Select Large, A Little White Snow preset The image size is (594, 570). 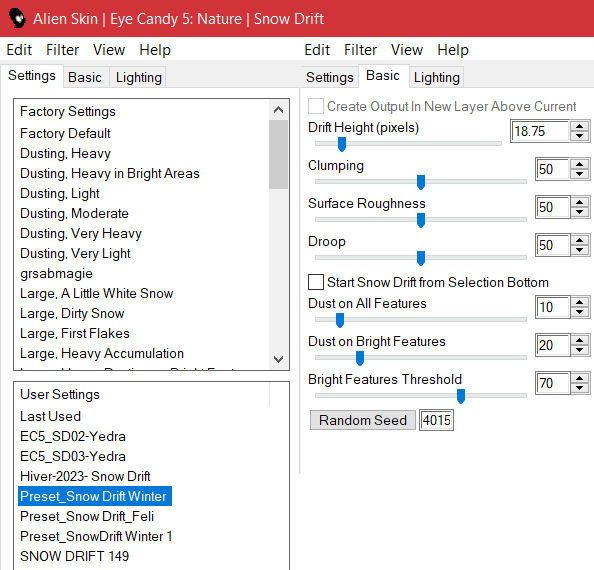tap(97, 294)
